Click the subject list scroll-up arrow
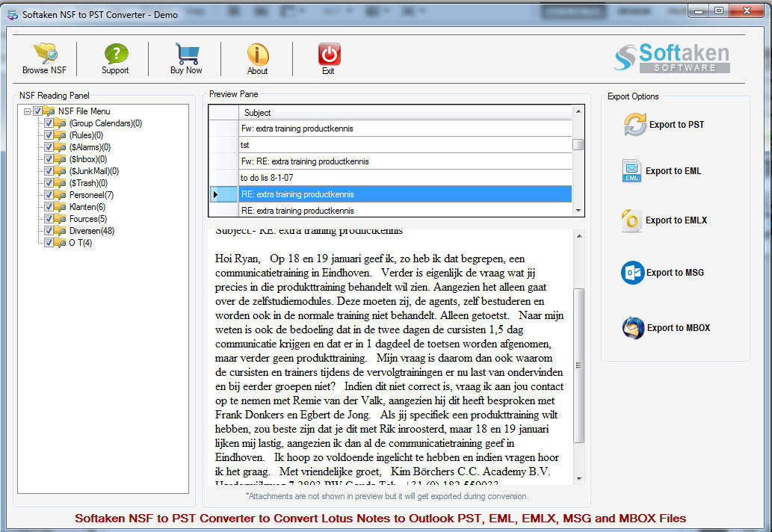The image size is (772, 532). 578,112
